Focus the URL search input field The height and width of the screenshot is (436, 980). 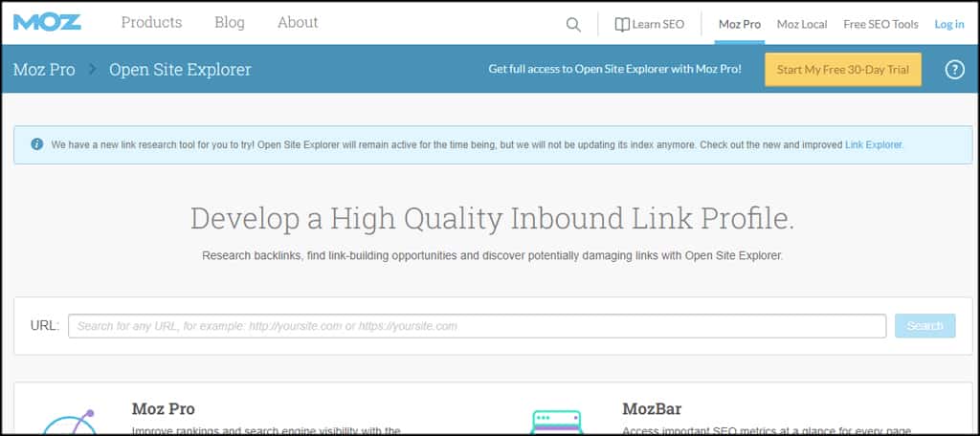click(477, 326)
